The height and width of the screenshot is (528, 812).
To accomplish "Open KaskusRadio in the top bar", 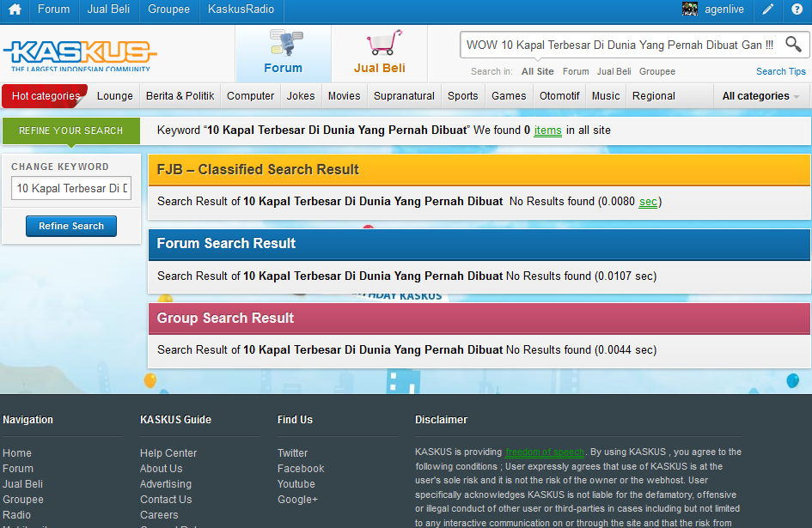I will click(x=241, y=9).
